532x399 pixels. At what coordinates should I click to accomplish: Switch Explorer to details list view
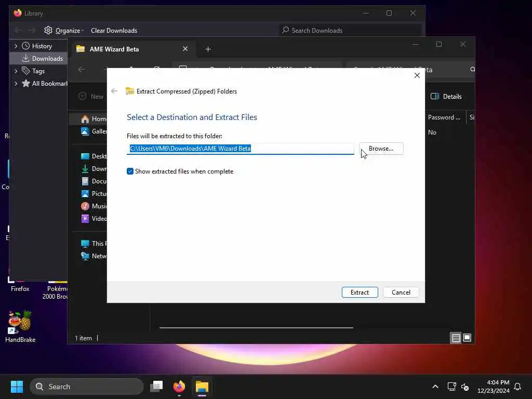pyautogui.click(x=456, y=338)
